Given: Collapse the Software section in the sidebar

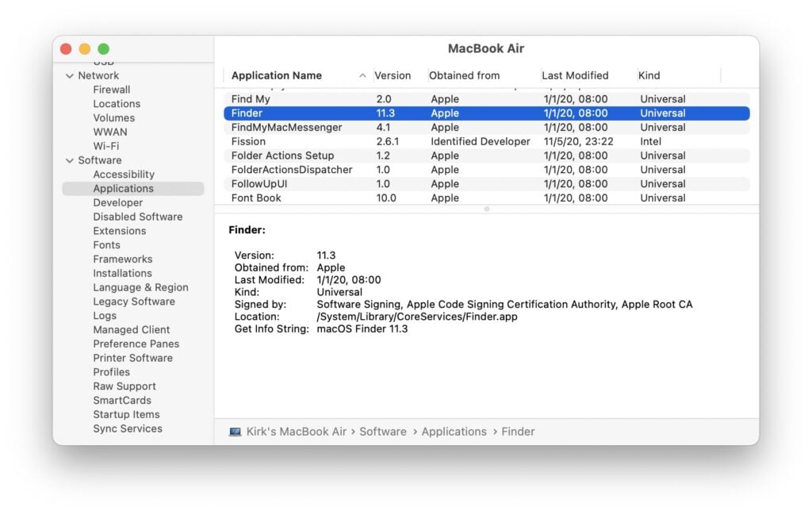Looking at the screenshot, I should [71, 159].
